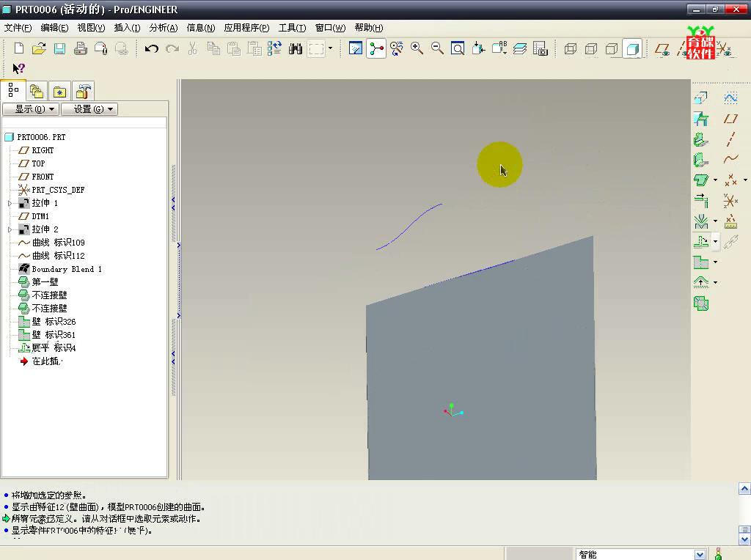Open the 分析 menu
This screenshot has height=560, width=751.
click(x=164, y=28)
